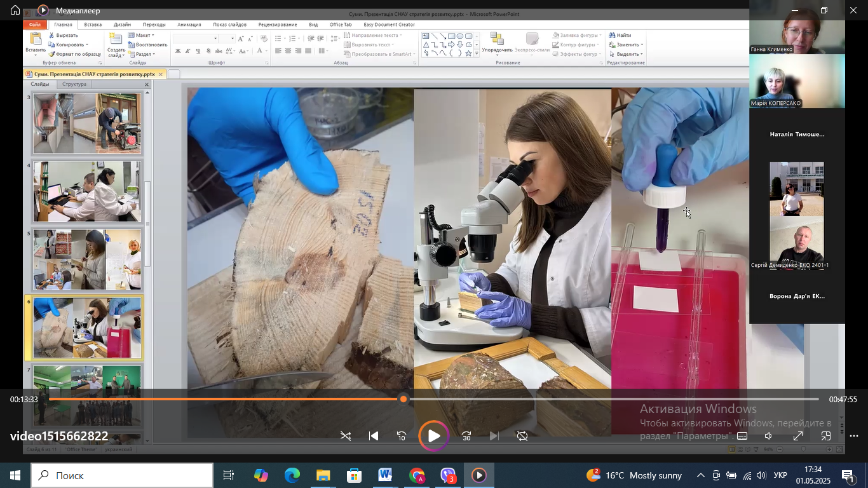Click the bulleted list icon
Image resolution: width=868 pixels, height=488 pixels.
click(x=280, y=39)
